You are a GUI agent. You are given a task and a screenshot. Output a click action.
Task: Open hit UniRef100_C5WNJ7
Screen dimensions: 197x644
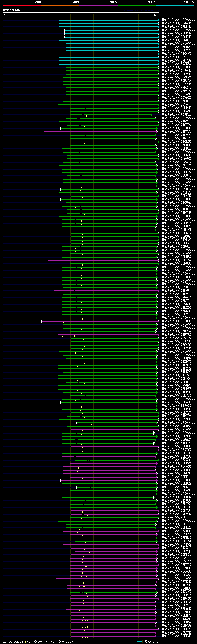tap(177, 101)
